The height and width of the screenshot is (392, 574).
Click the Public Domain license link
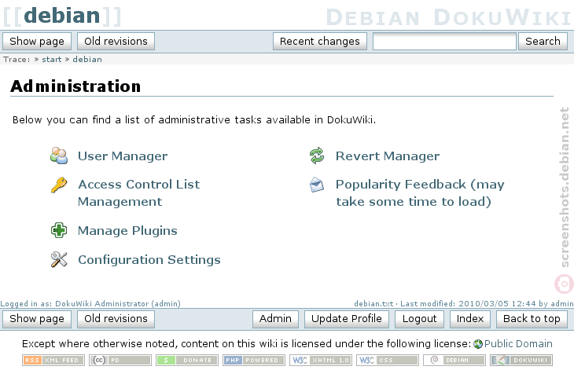pos(518,344)
